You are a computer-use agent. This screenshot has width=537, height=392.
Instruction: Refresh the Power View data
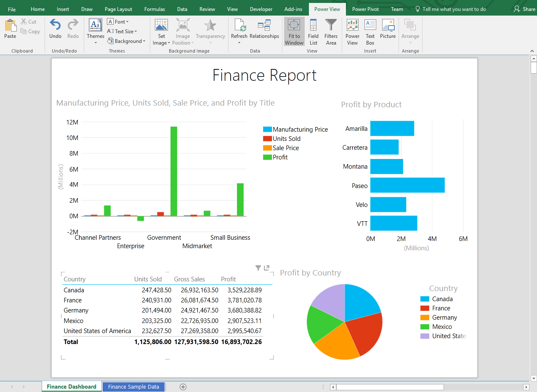(239, 30)
